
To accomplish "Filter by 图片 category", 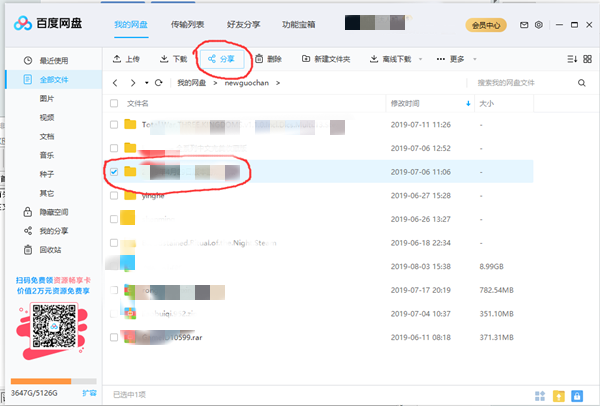I will pos(47,98).
